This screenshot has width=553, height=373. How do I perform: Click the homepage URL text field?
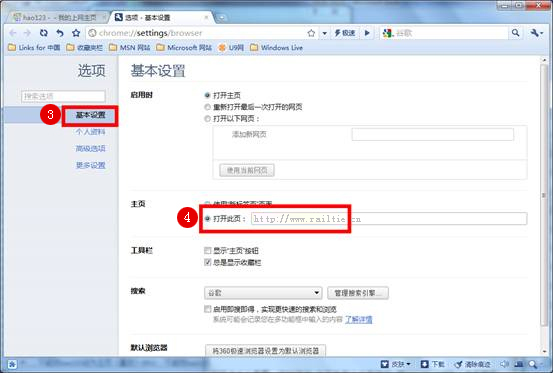[389, 219]
